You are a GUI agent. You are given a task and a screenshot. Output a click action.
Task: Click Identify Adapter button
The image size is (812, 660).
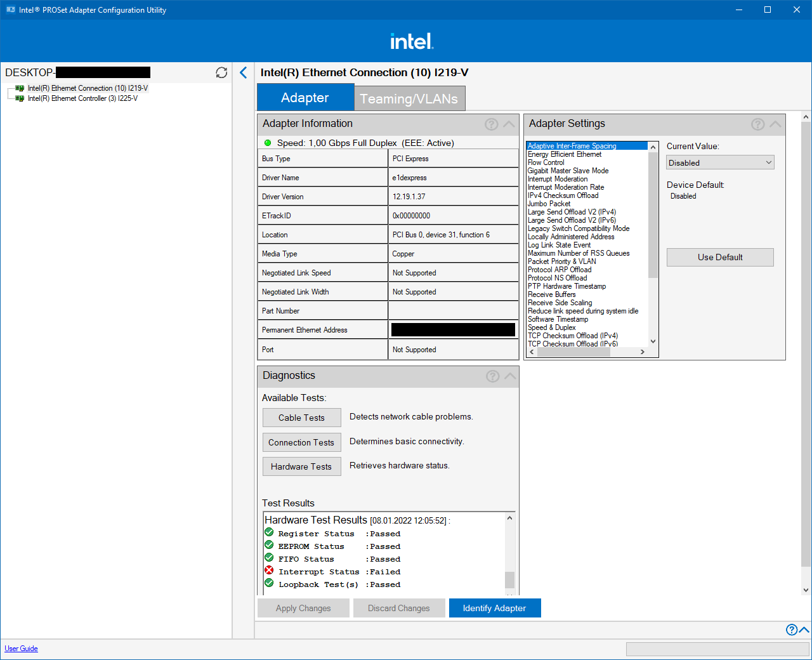pos(495,608)
